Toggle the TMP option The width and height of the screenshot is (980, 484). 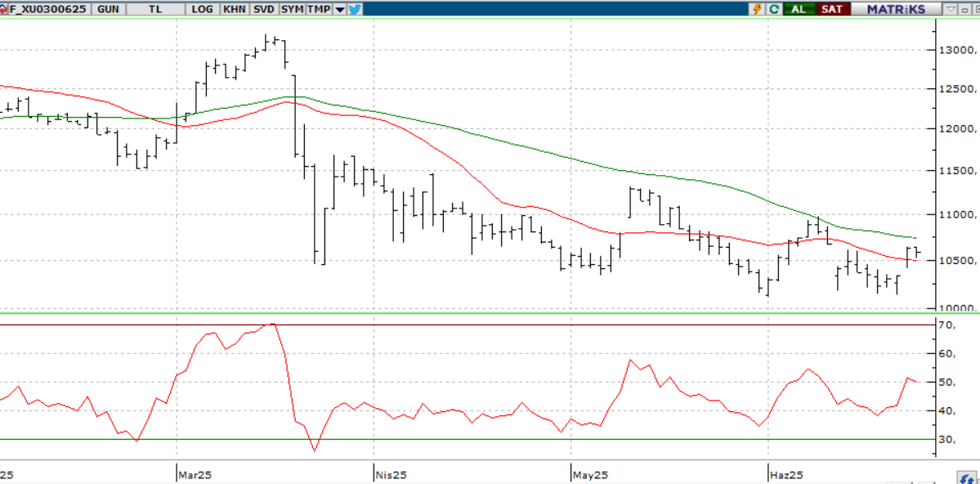click(x=319, y=9)
